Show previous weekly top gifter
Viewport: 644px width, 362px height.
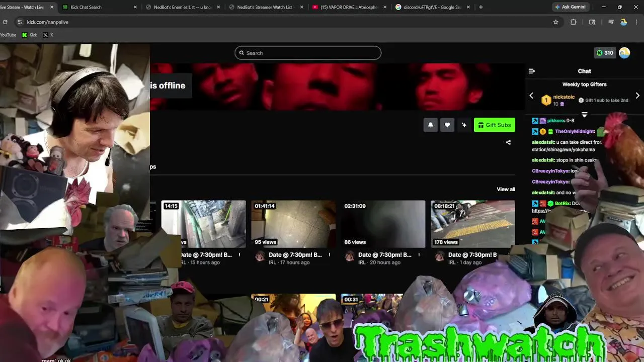(x=531, y=96)
